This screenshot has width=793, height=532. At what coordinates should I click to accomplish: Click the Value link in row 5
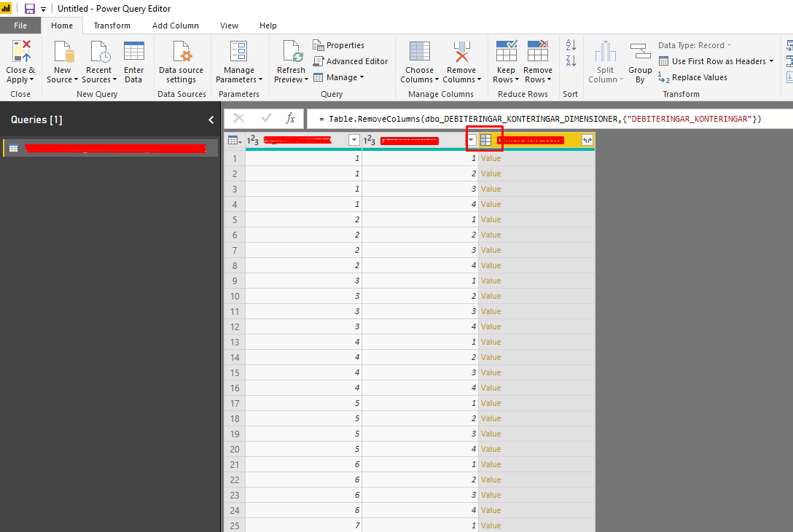[x=491, y=219]
